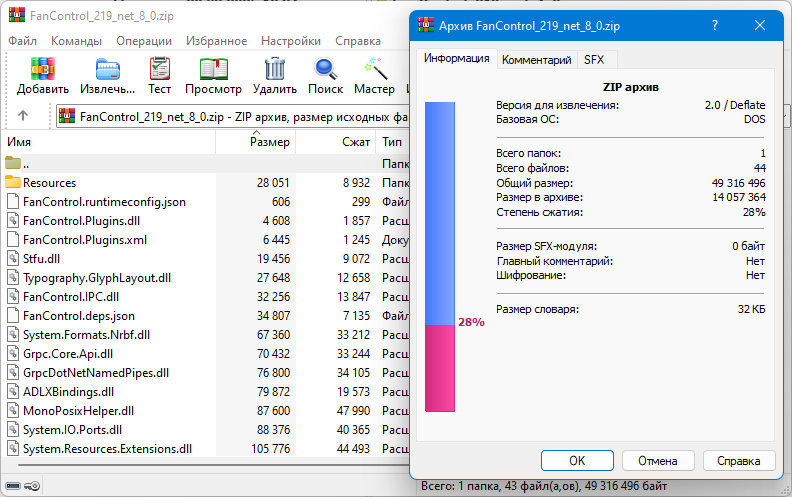Click the packed value 13 847
792x497 pixels.
(x=354, y=296)
